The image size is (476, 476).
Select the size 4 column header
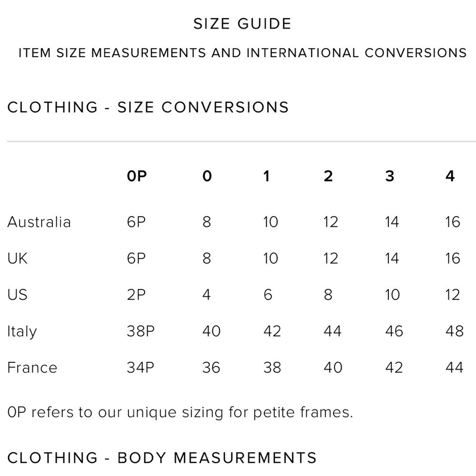[x=450, y=176]
